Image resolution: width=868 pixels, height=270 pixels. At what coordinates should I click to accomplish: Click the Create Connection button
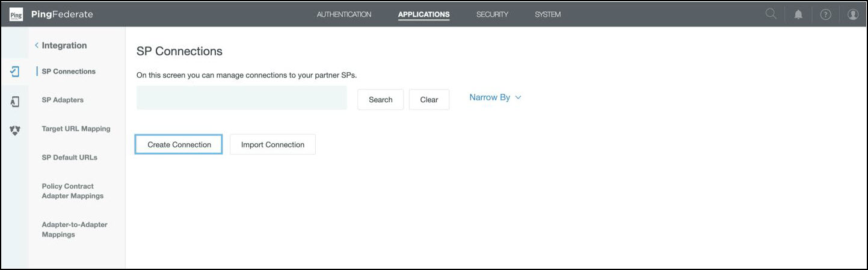click(x=179, y=145)
